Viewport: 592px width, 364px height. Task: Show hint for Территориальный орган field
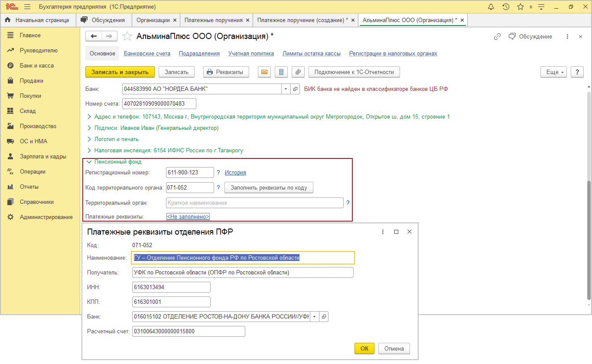pos(348,203)
